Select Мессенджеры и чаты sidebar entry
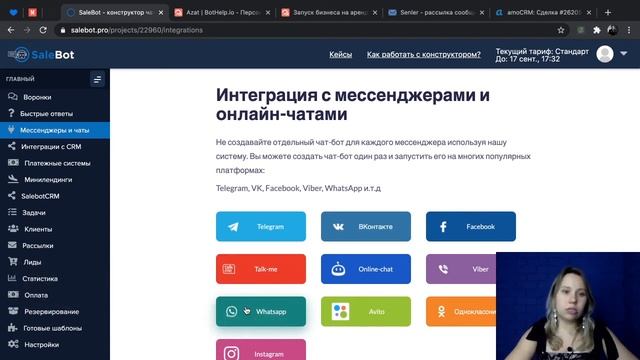The width and height of the screenshot is (640, 360). (55, 130)
